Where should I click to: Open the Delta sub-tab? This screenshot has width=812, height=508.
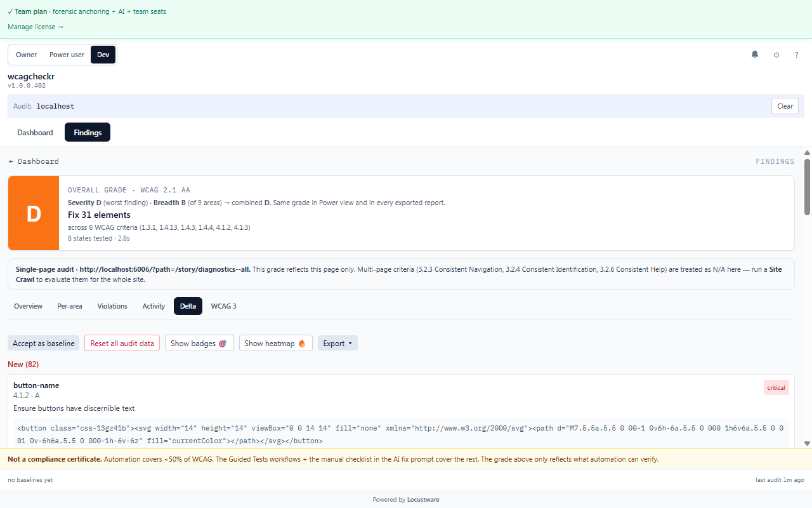click(x=188, y=306)
